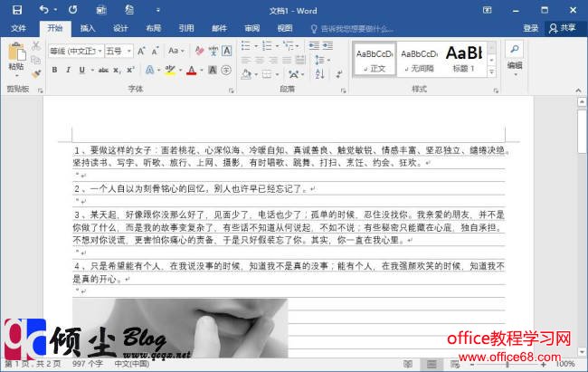Shrink font size with the smaller A icon
Screen dimensions: 588x372
click(155, 51)
